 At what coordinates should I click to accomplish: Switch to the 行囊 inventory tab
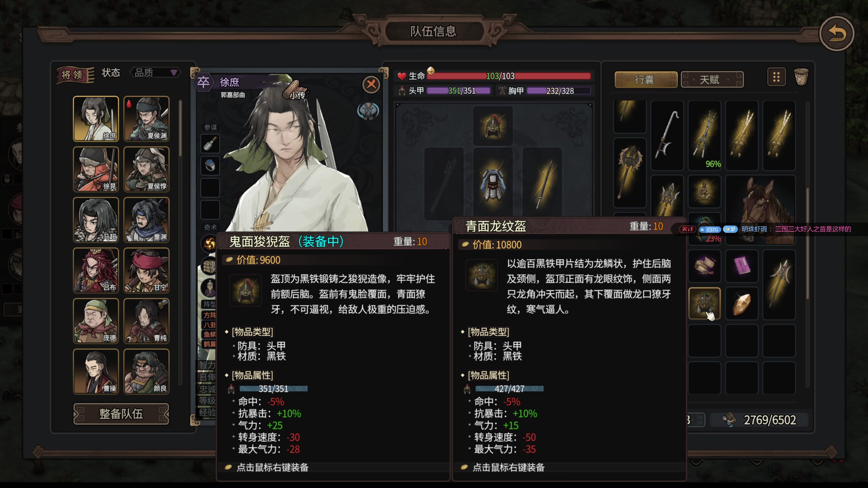(x=646, y=80)
